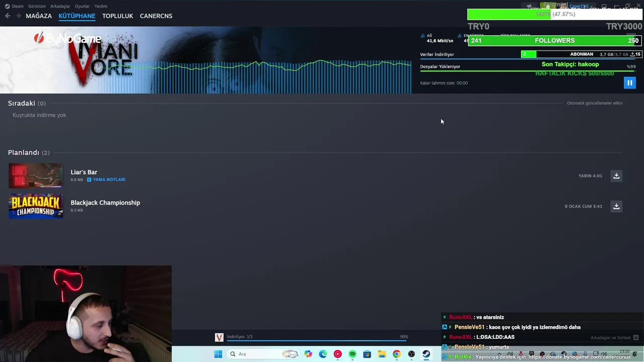Click the Planlandı (2) section heading
Viewport: 644px width, 362px height.
(x=29, y=152)
